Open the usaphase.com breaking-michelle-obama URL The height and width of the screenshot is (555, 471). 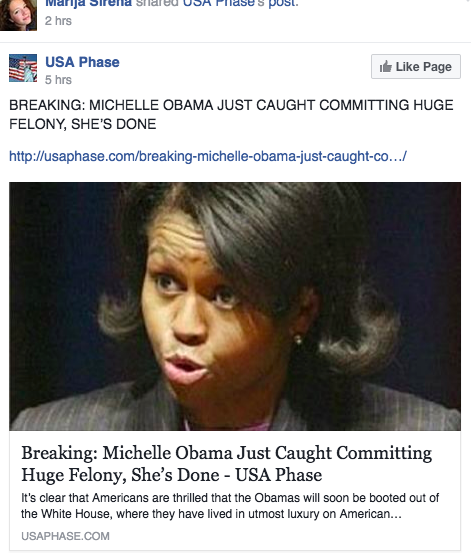click(208, 156)
